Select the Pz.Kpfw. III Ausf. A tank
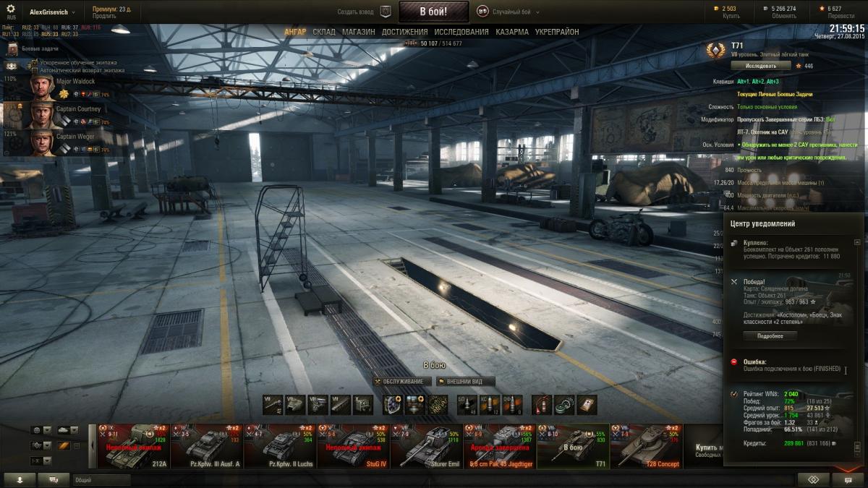868x488 pixels. pos(206,446)
